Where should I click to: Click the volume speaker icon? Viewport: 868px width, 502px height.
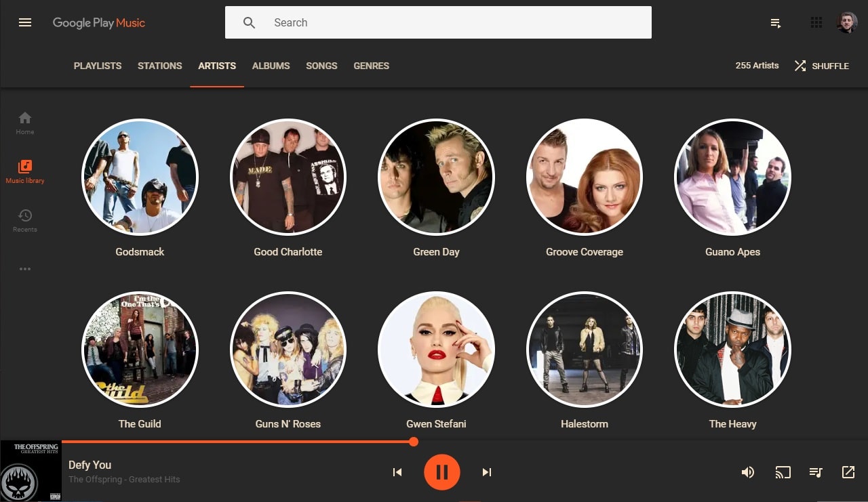point(748,472)
